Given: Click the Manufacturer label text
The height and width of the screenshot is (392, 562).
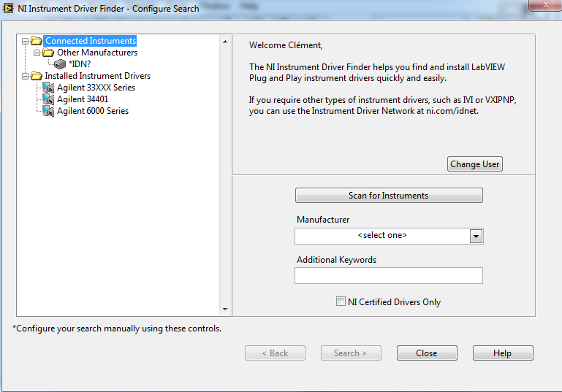Looking at the screenshot, I should 323,220.
